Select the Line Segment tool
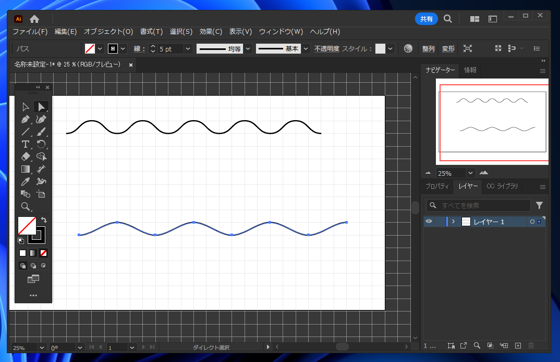 pos(25,132)
